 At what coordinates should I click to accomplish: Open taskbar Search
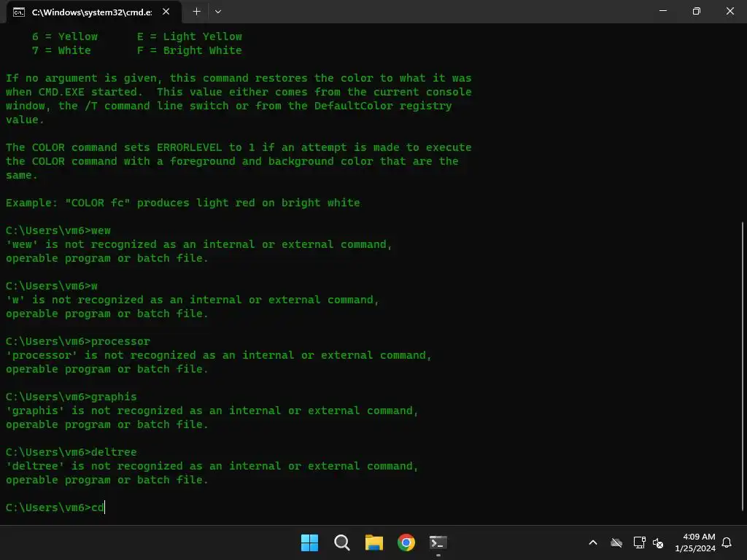point(341,542)
